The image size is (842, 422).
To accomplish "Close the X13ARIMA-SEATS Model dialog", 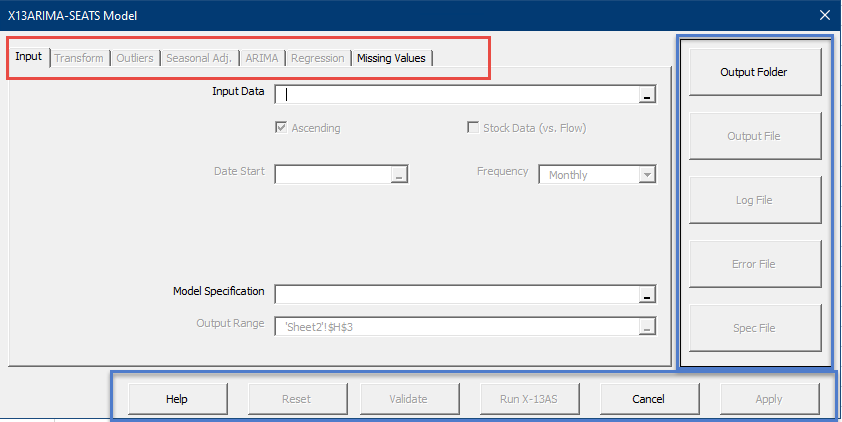I will (x=825, y=15).
